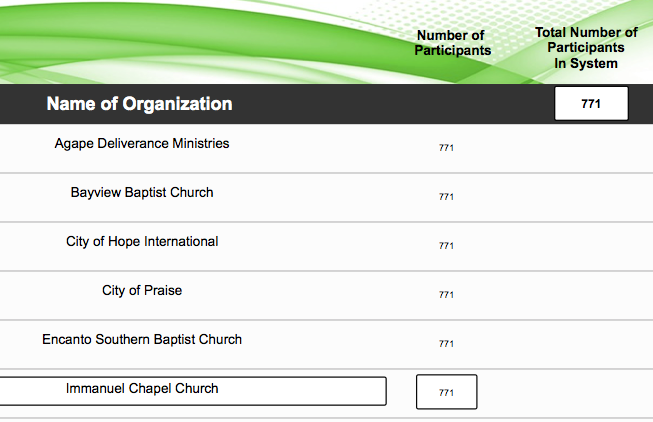
Task: Click empty total-column cell in Agape Deliverance row
Action: pyautogui.click(x=590, y=148)
